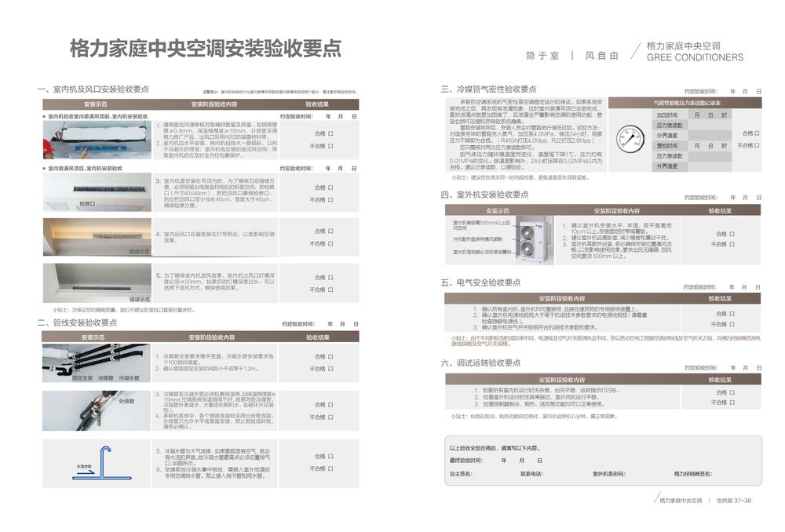Click the 复检时间 row in the pressure table
This screenshot has width=785, height=532.
693,146
